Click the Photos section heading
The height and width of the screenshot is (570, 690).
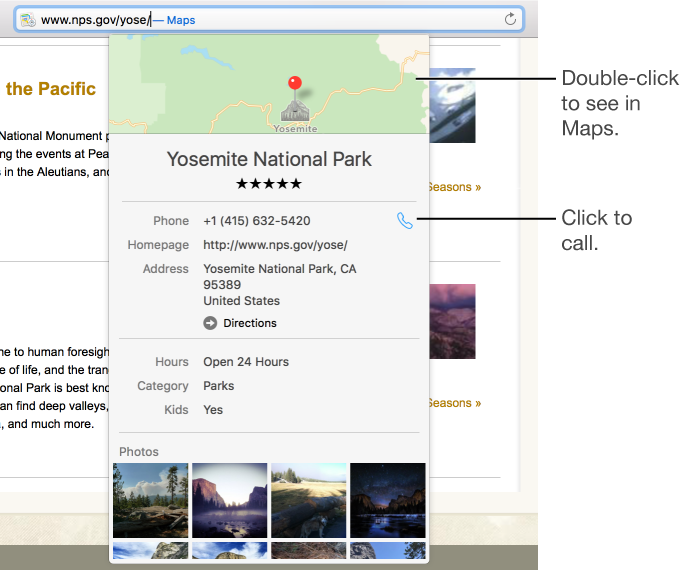139,452
